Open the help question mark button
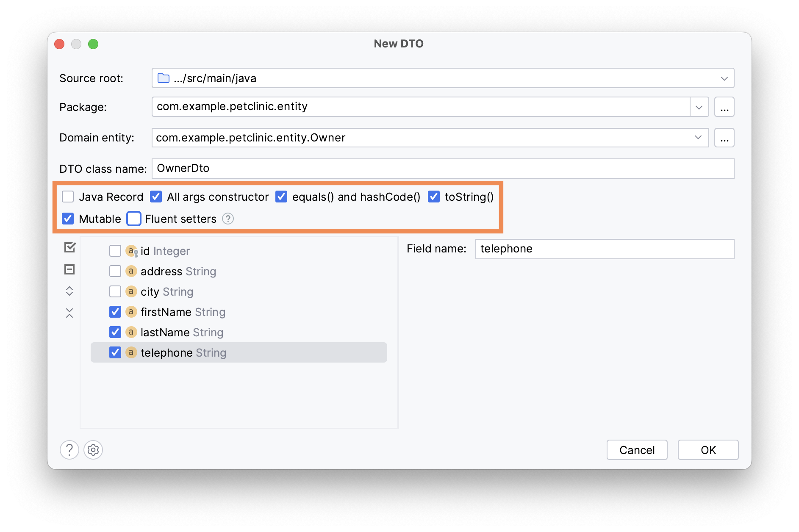 click(x=69, y=450)
